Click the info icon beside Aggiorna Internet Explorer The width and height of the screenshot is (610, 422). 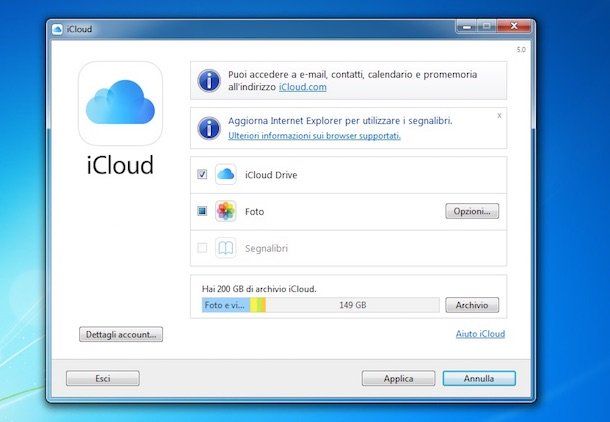click(x=209, y=128)
